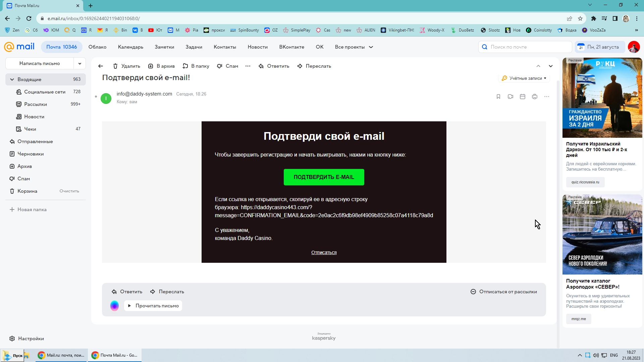The height and width of the screenshot is (362, 644).
Task: Open the Календарь top menu item
Action: click(x=130, y=47)
